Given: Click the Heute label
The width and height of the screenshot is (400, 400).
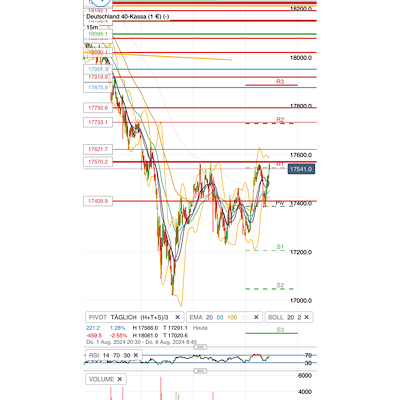Looking at the screenshot, I should pos(200,328).
